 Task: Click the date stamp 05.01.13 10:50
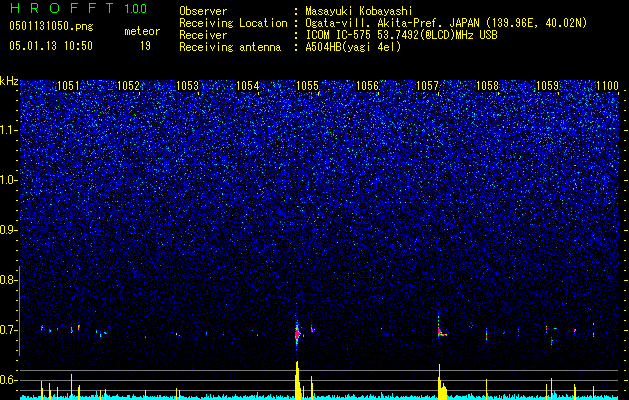[51, 46]
